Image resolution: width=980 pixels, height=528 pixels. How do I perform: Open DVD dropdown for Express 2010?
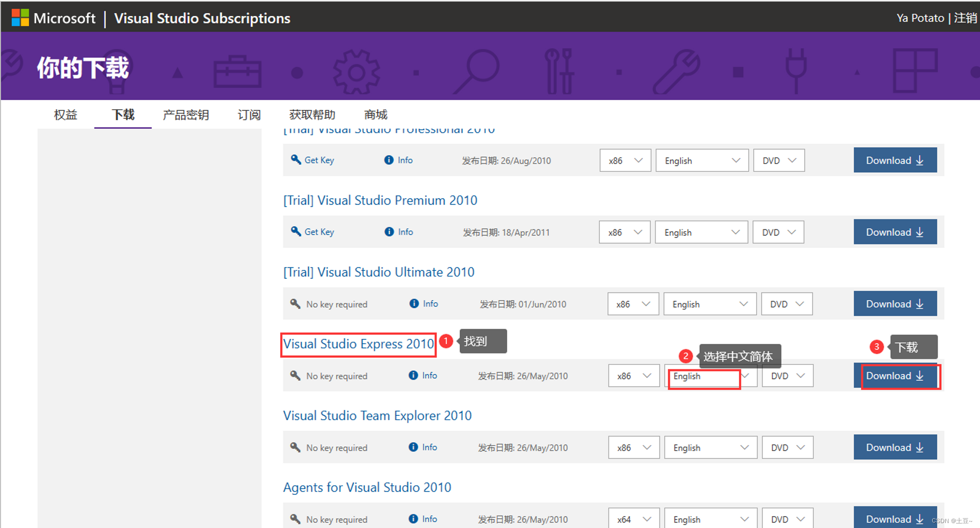[x=787, y=376]
